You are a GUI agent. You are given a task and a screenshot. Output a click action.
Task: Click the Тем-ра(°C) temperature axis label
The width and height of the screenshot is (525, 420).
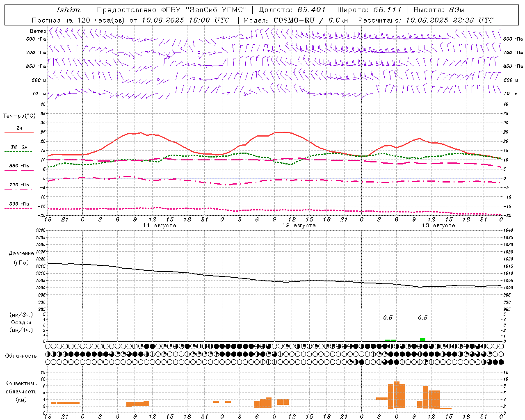(x=19, y=116)
